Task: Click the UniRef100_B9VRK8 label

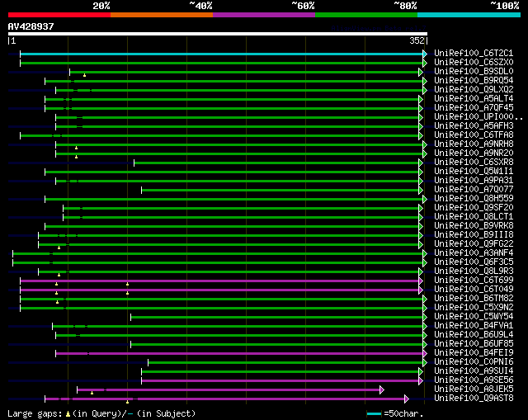Action: tap(474, 226)
